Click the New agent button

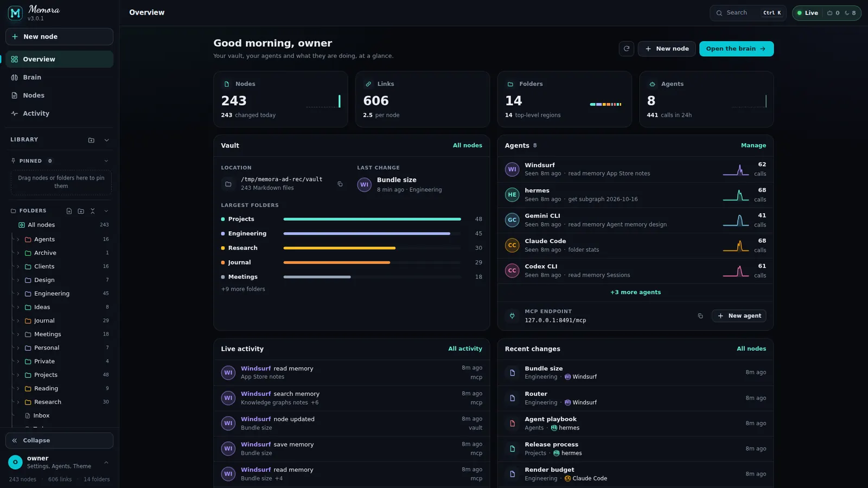pos(738,316)
